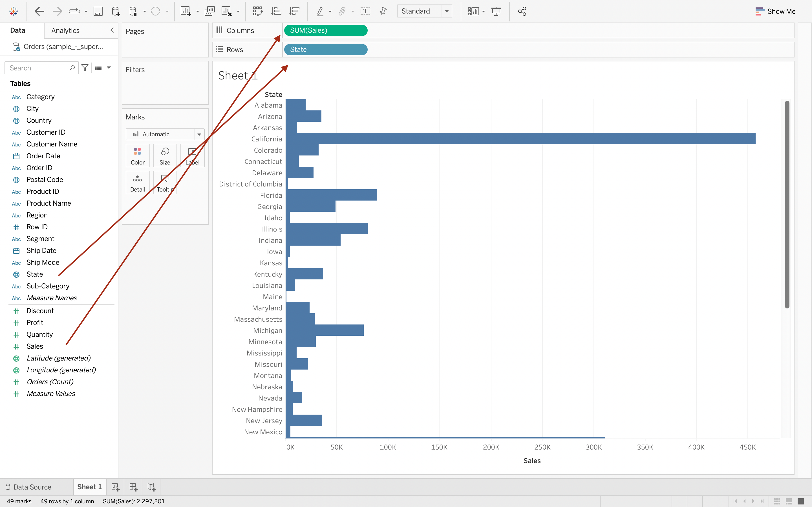
Task: Open the Color marks card
Action: (x=138, y=155)
